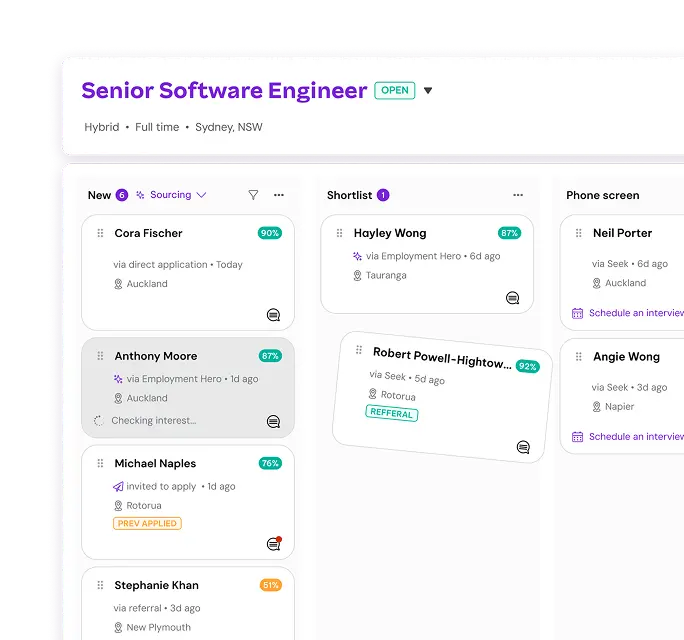Click the OPEN status badge
The width and height of the screenshot is (684, 640).
(395, 90)
